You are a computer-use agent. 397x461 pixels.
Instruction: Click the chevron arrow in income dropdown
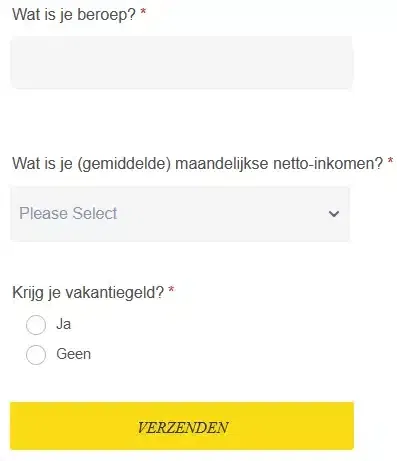tap(334, 214)
